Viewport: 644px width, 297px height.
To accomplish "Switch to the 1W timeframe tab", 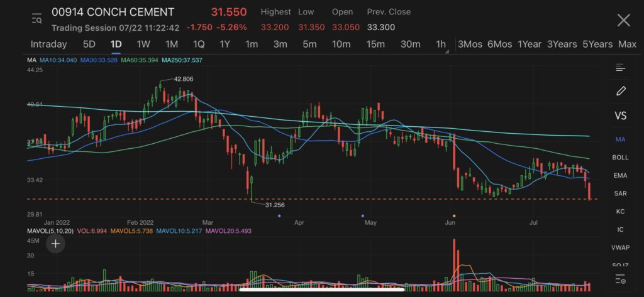I will pos(143,45).
